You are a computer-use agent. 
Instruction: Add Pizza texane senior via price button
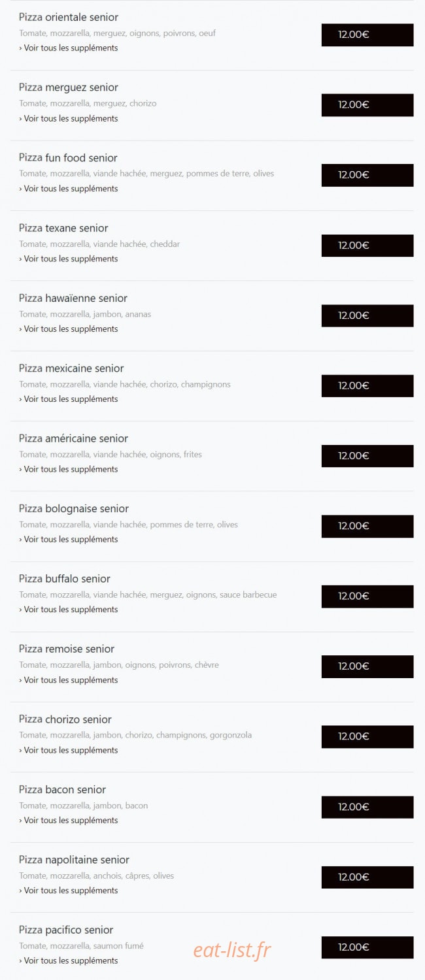(x=367, y=246)
